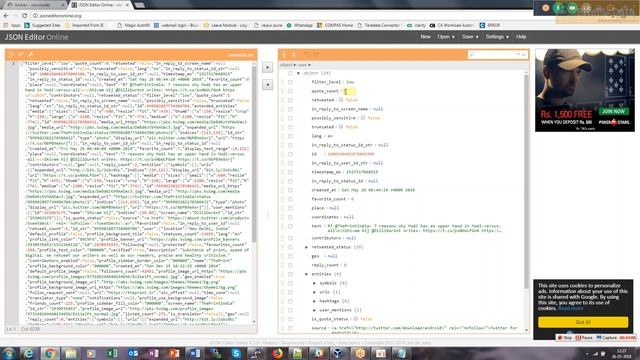Open Skype from the taskbar
The width and height of the screenshot is (640, 360).
tap(236, 353)
